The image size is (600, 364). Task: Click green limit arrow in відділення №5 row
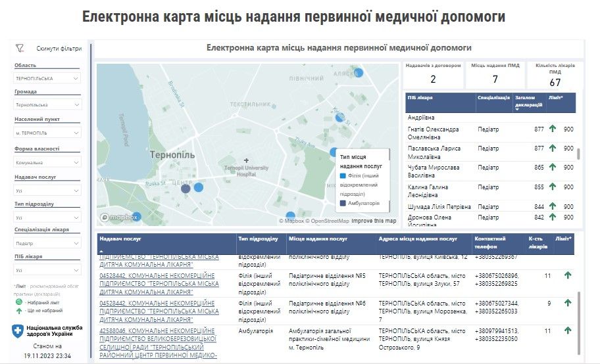coord(568,275)
